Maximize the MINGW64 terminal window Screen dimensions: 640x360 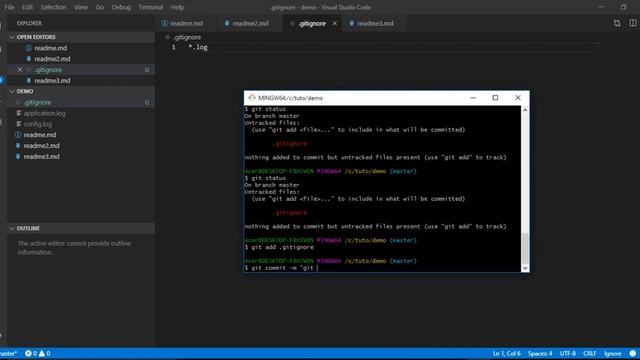(x=495, y=98)
